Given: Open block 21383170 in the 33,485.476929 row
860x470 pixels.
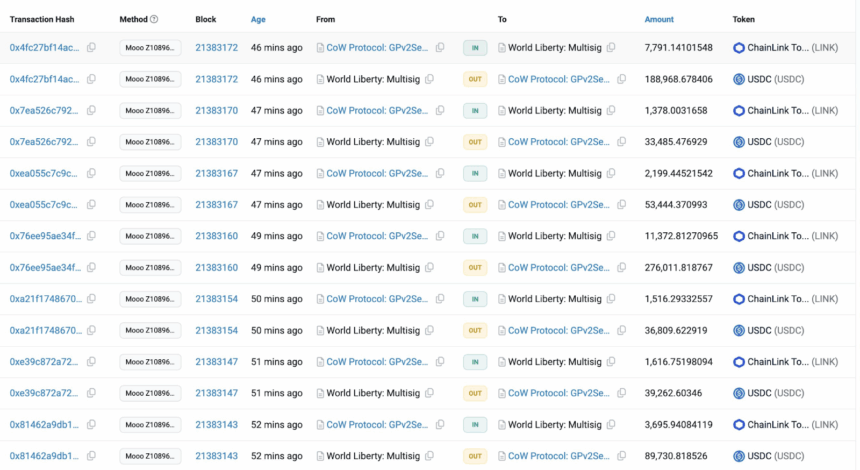Looking at the screenshot, I should point(217,141).
